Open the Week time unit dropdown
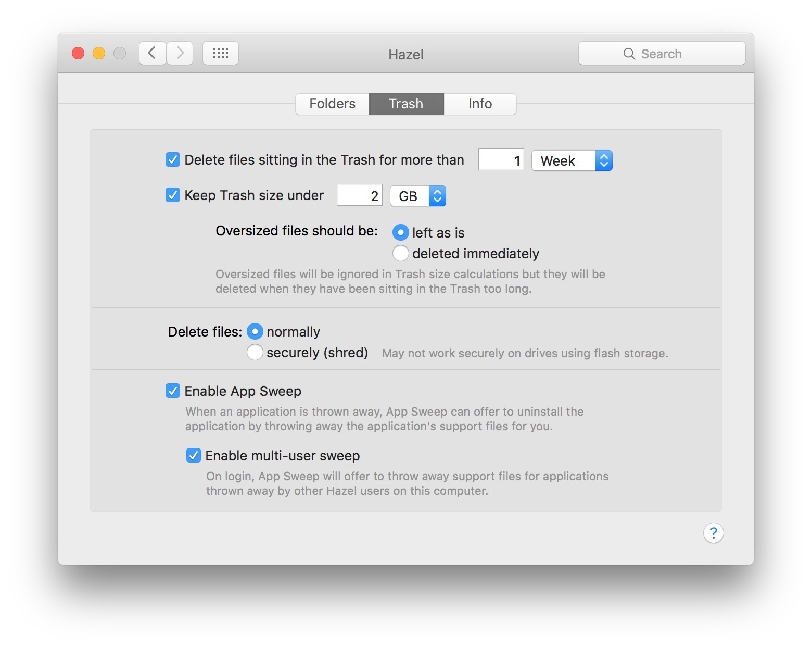 [x=572, y=160]
